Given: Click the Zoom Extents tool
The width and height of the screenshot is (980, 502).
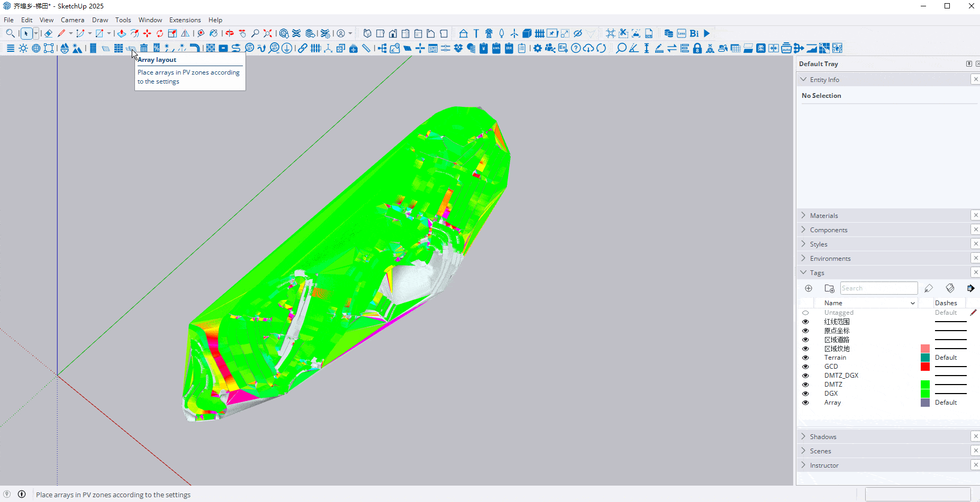Looking at the screenshot, I should tap(268, 33).
